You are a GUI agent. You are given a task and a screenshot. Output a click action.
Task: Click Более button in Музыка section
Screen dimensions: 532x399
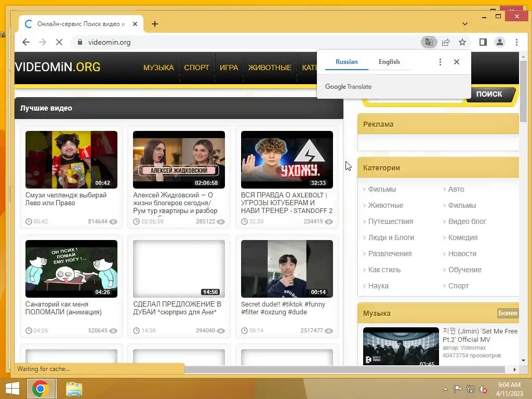508,313
